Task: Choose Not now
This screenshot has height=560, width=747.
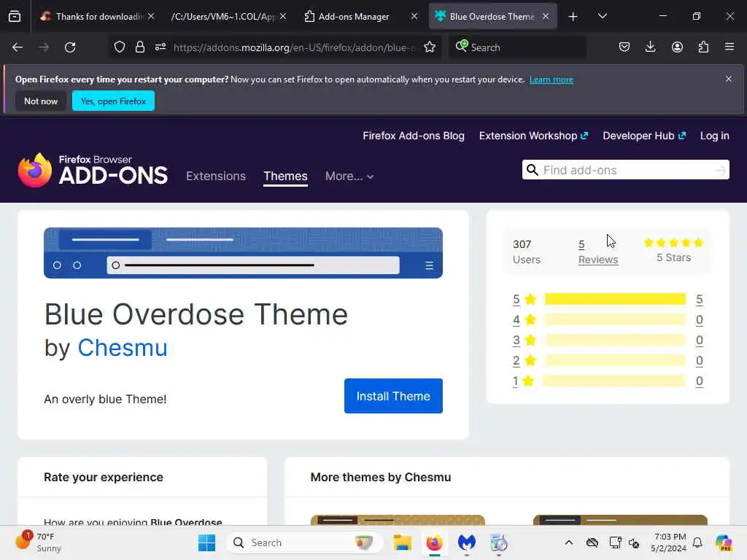Action: click(x=41, y=101)
